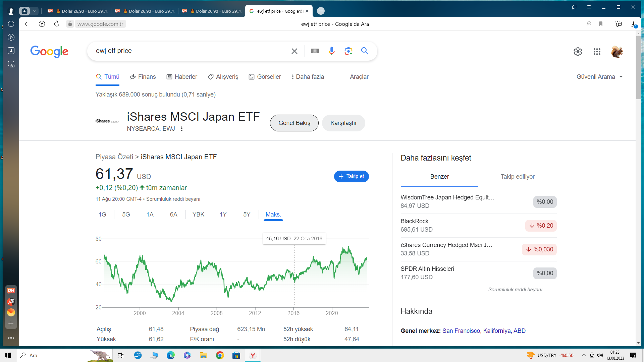Select 1Y chart range
The height and width of the screenshot is (362, 644).
tap(223, 215)
